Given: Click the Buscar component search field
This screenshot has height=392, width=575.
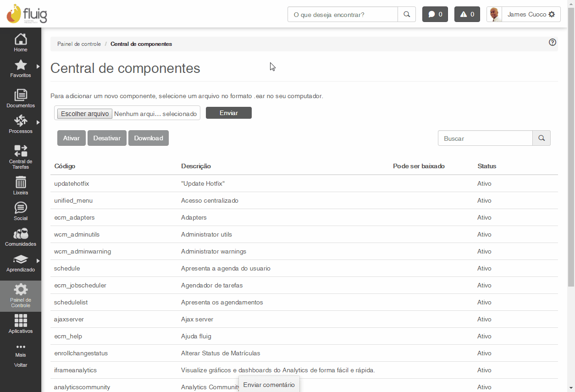Looking at the screenshot, I should [485, 138].
